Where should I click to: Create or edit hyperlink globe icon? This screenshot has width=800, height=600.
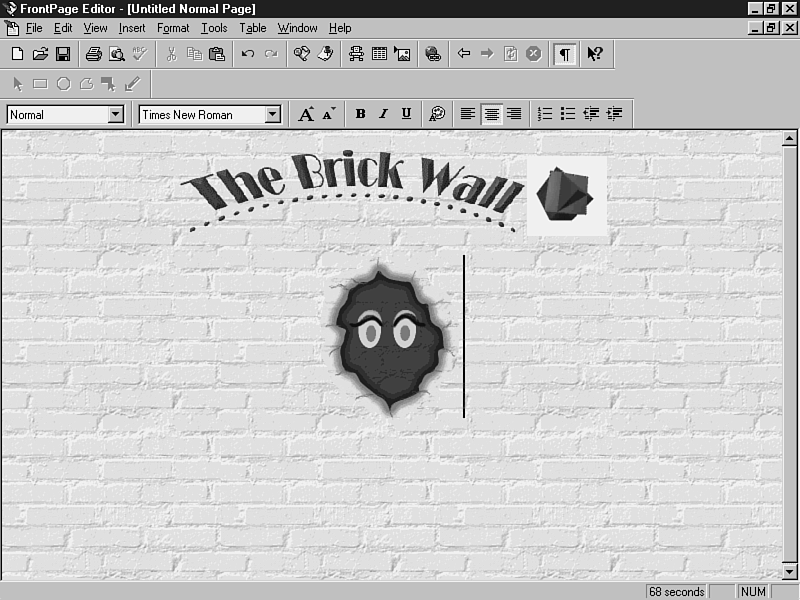[433, 54]
